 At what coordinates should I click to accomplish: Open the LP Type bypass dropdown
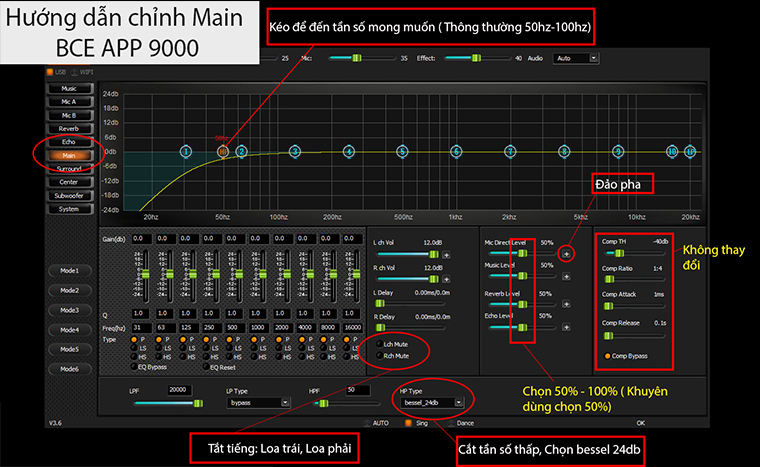pyautogui.click(x=258, y=403)
